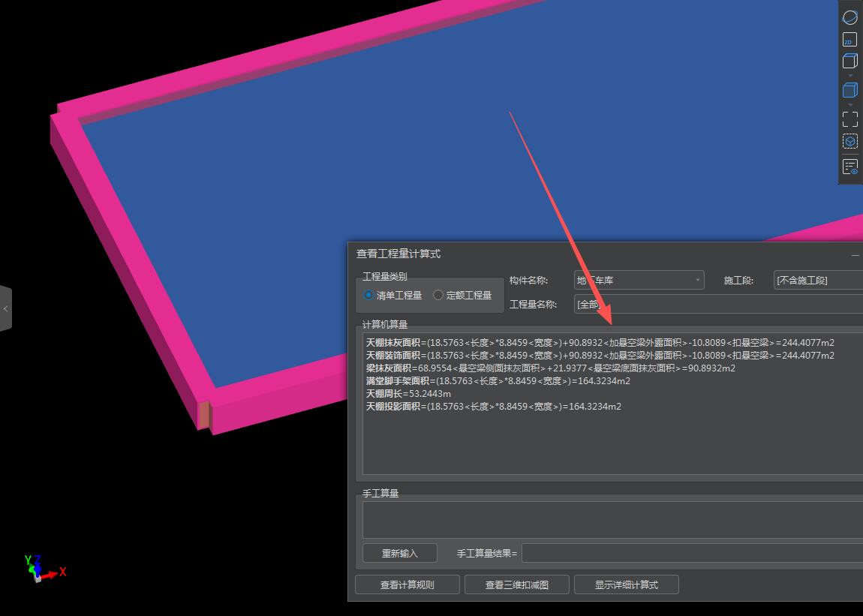Open the 构件名称 component dropdown

coord(699,280)
